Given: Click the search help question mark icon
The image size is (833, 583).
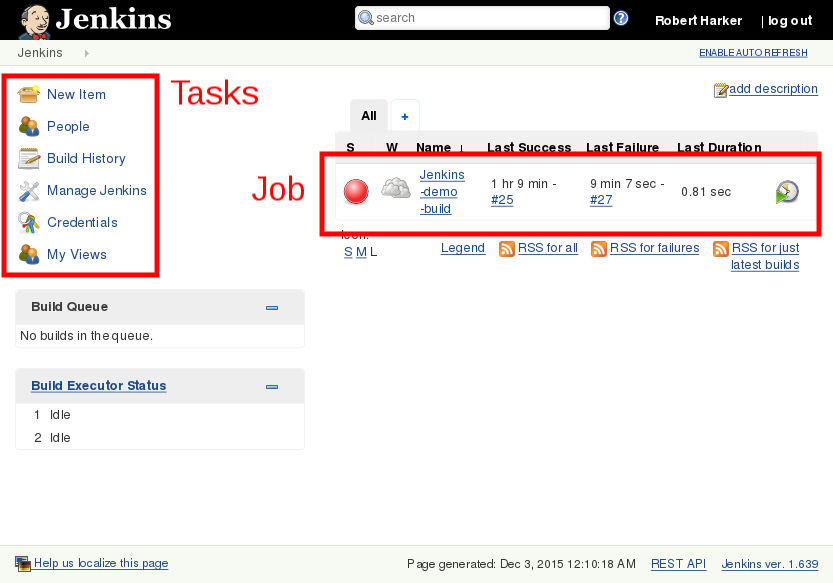Looking at the screenshot, I should pos(621,18).
